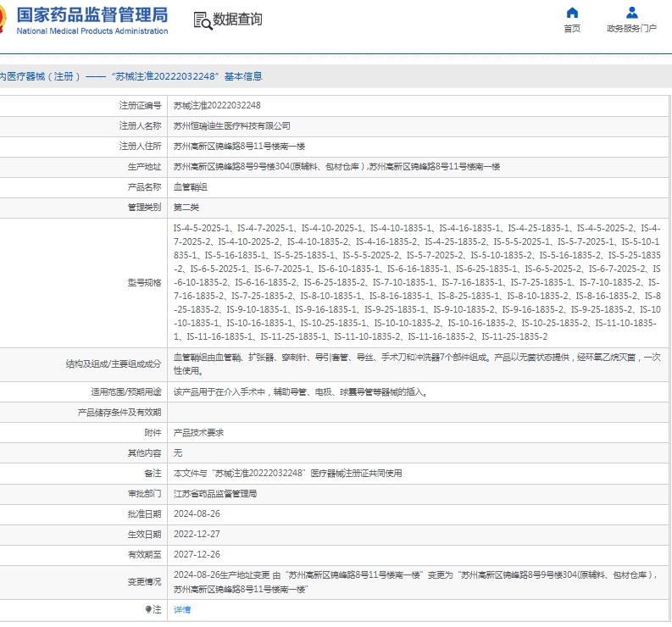
Task: Click attachment value 产品技术要求
Action: pyautogui.click(x=198, y=433)
